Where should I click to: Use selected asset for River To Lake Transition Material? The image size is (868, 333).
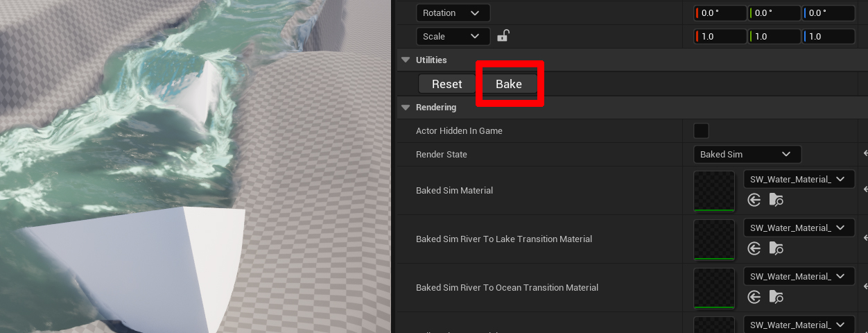(754, 248)
